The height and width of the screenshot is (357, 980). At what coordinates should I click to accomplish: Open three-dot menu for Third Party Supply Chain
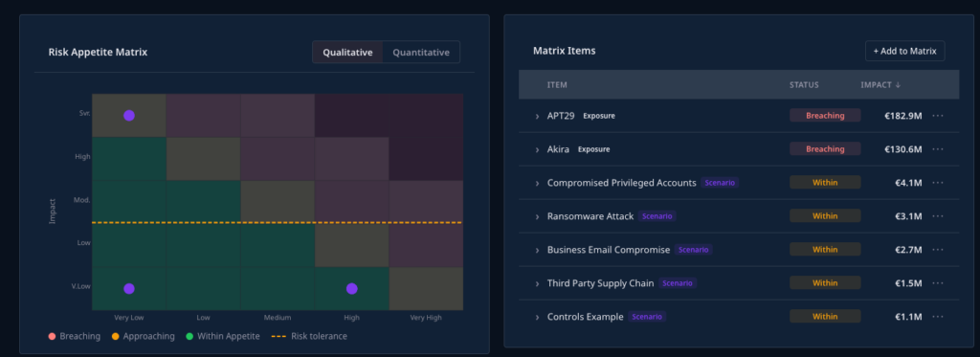pos(937,283)
